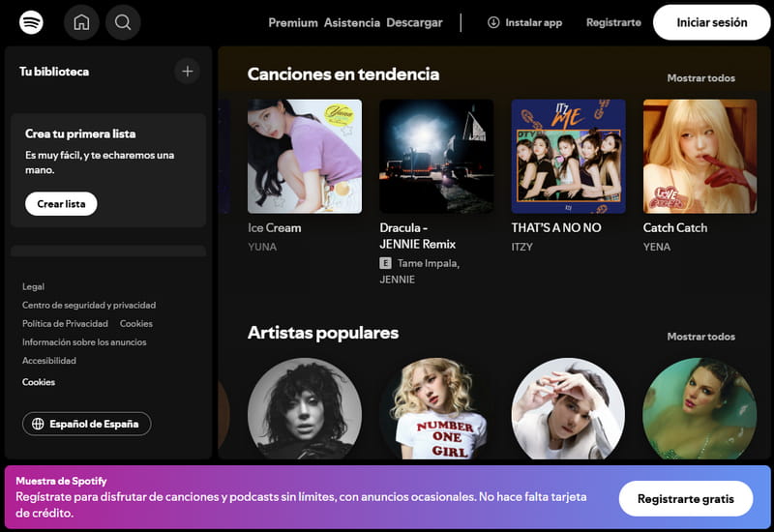This screenshot has width=774, height=532.
Task: Show all in Artistas populares
Action: [700, 337]
